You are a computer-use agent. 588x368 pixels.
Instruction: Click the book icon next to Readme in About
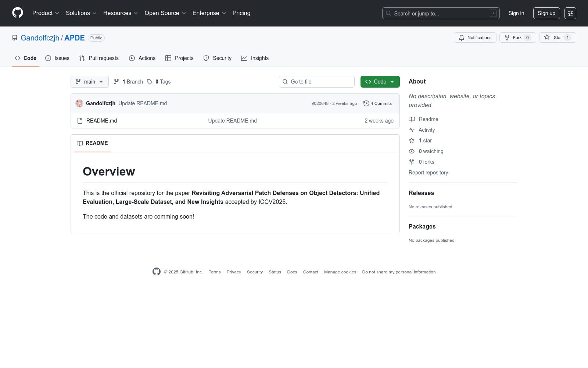click(x=412, y=119)
